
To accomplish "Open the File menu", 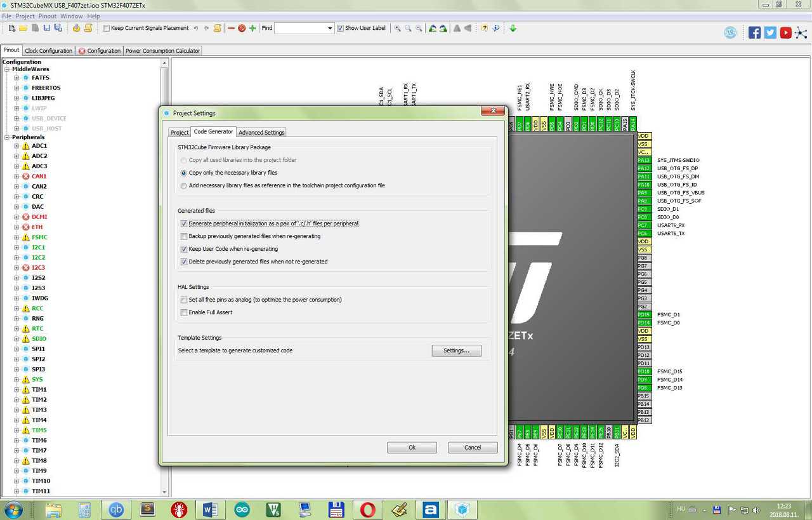I will (x=7, y=16).
